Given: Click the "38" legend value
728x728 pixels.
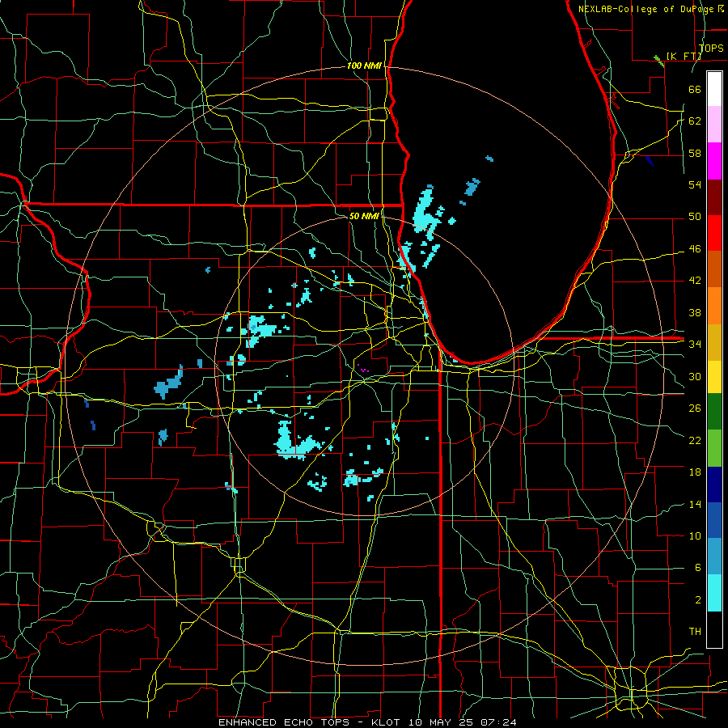Looking at the screenshot, I should click(695, 312).
